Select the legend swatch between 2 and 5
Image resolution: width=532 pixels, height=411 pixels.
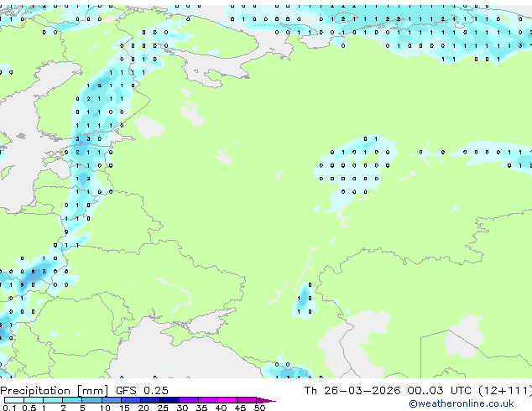point(72,400)
